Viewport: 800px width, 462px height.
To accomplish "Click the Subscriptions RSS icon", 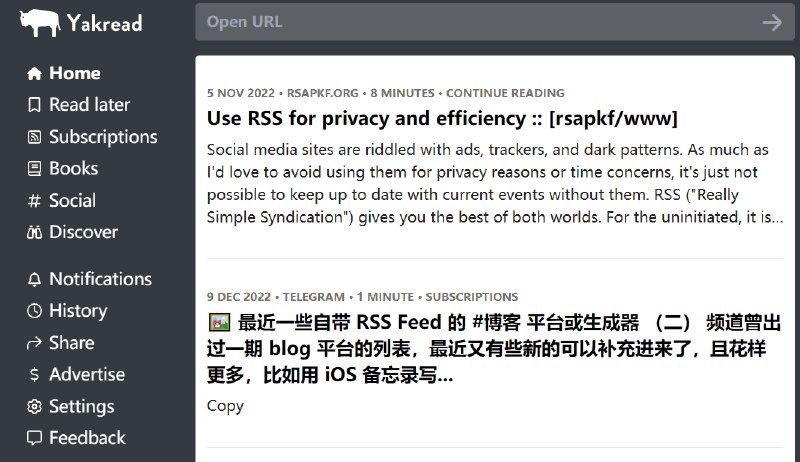I will (x=34, y=137).
